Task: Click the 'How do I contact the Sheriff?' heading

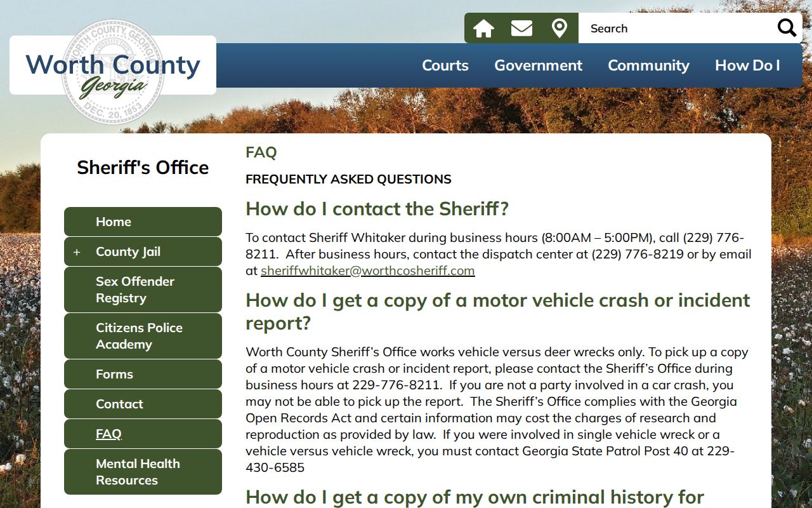Action: click(x=377, y=209)
